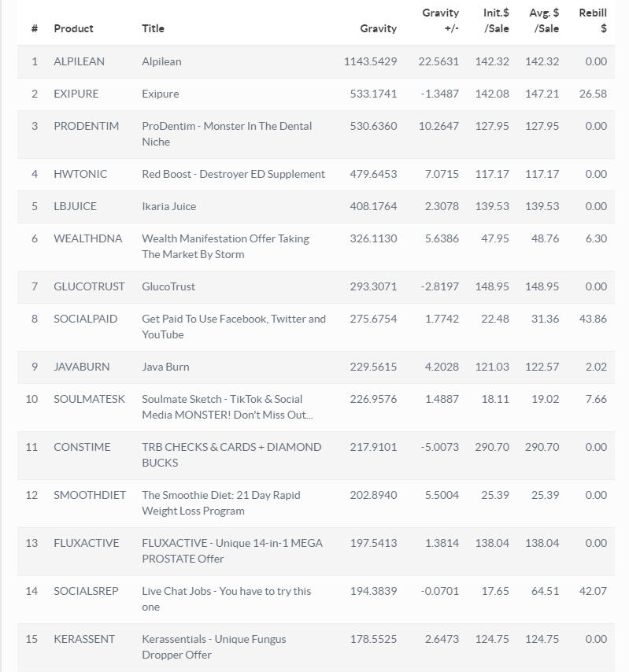Click gravity value 479.6453
The height and width of the screenshot is (672, 629).
point(373,174)
